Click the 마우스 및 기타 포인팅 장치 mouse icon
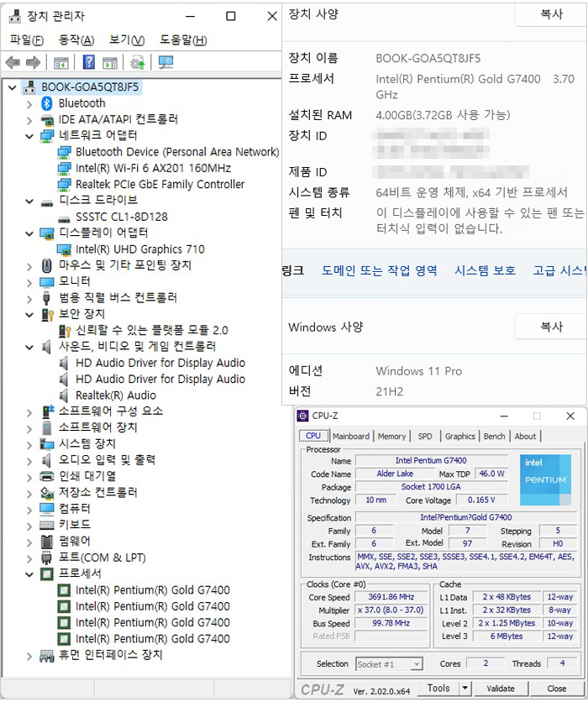The width and height of the screenshot is (588, 702). pos(46,266)
